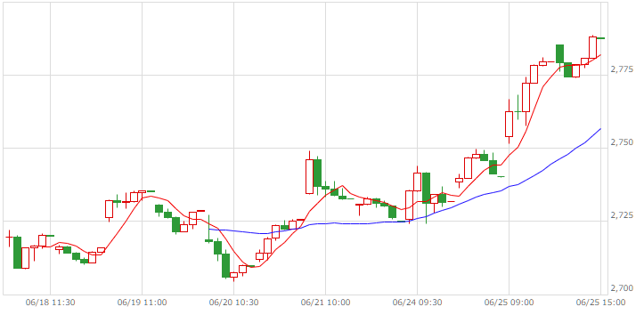Click the 06/20 10:30 time axis label
Image resolution: width=644 pixels, height=323 pixels.
click(233, 303)
